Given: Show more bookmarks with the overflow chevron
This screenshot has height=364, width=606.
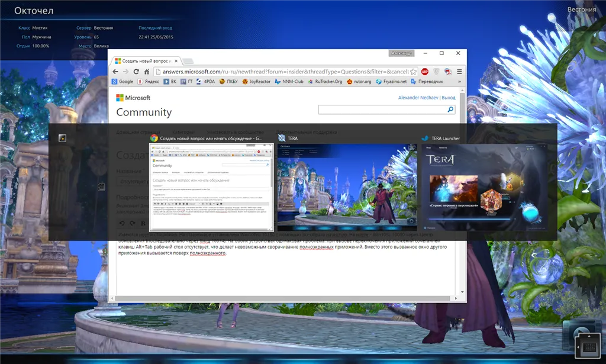Looking at the screenshot, I should point(459,82).
